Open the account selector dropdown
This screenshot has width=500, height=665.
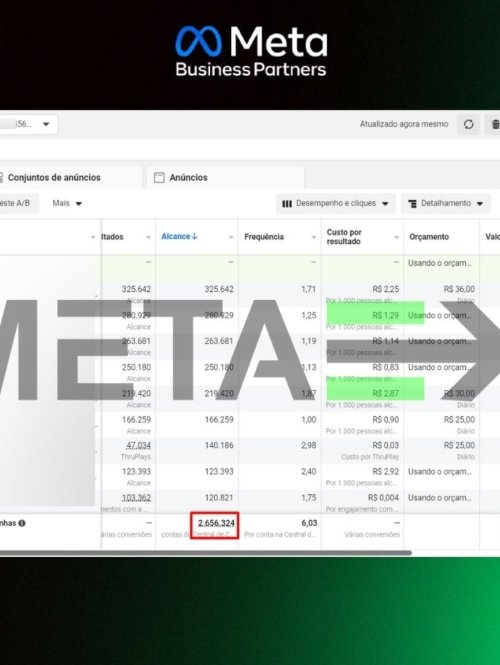point(29,124)
